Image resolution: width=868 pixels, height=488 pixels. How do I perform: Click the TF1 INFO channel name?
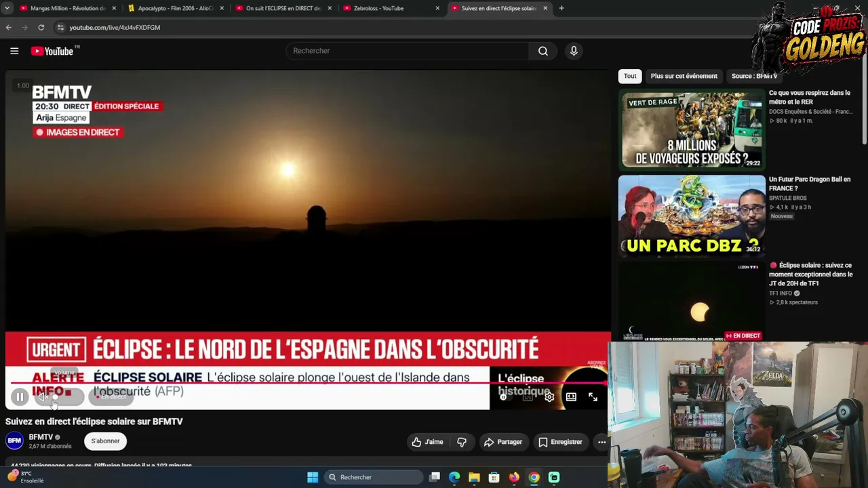tap(781, 293)
